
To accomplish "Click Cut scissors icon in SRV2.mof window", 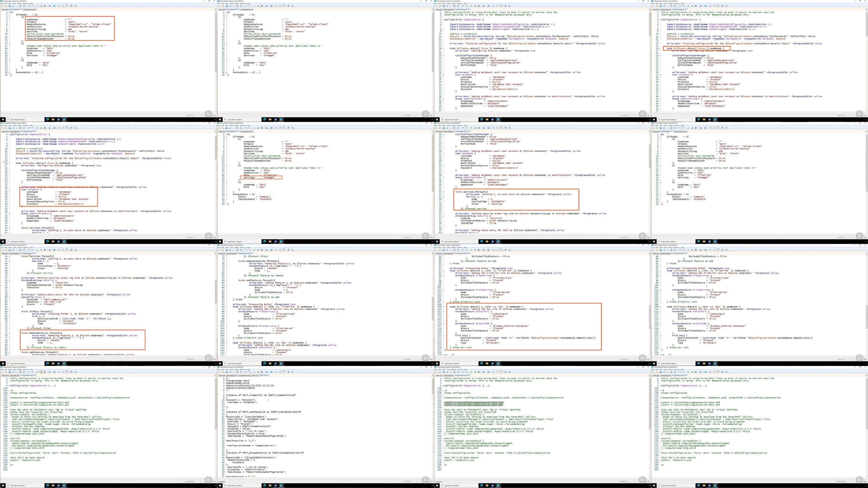I will (x=231, y=372).
